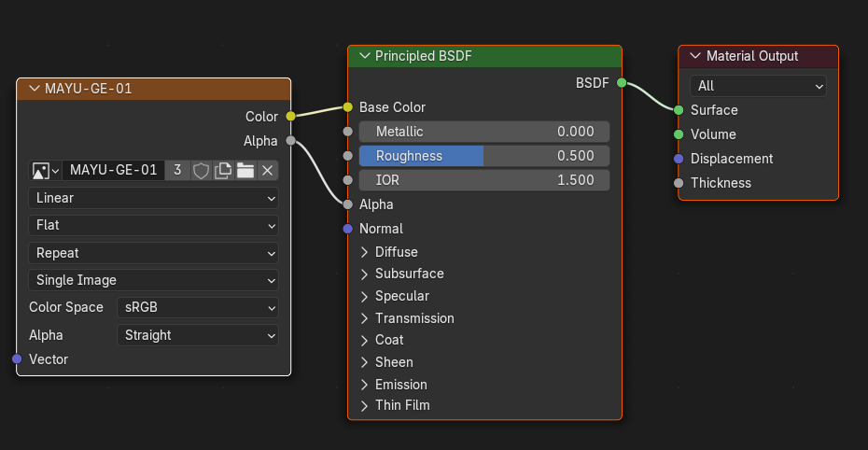Screen dimensions: 868x450
Task: Open the All render target dropdown
Action: pyautogui.click(x=758, y=86)
